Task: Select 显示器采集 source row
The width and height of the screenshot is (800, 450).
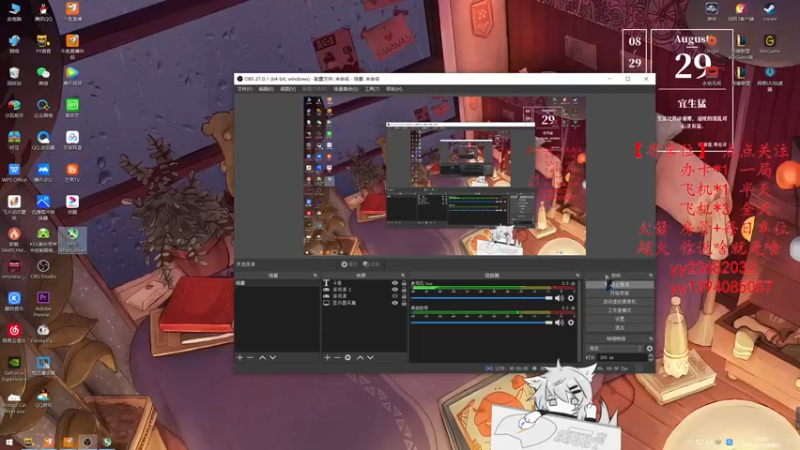Action: pos(364,303)
